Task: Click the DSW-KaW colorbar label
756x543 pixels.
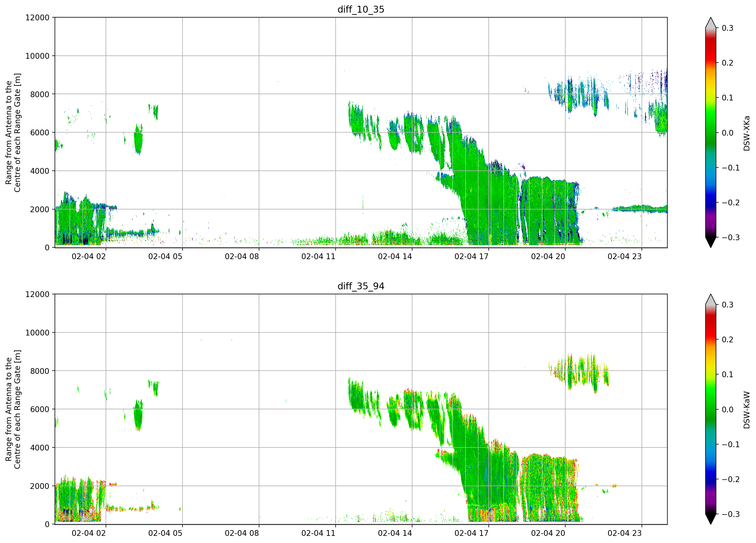Action: coord(747,410)
